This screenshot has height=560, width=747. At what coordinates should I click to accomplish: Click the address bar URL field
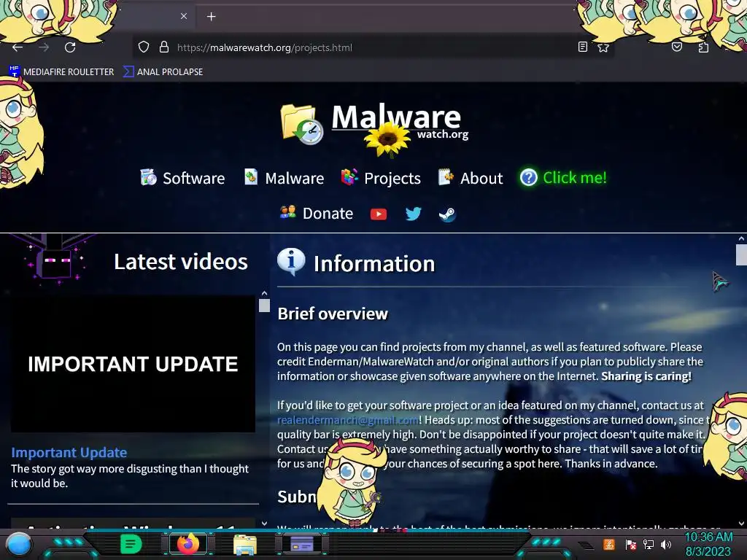[374, 47]
